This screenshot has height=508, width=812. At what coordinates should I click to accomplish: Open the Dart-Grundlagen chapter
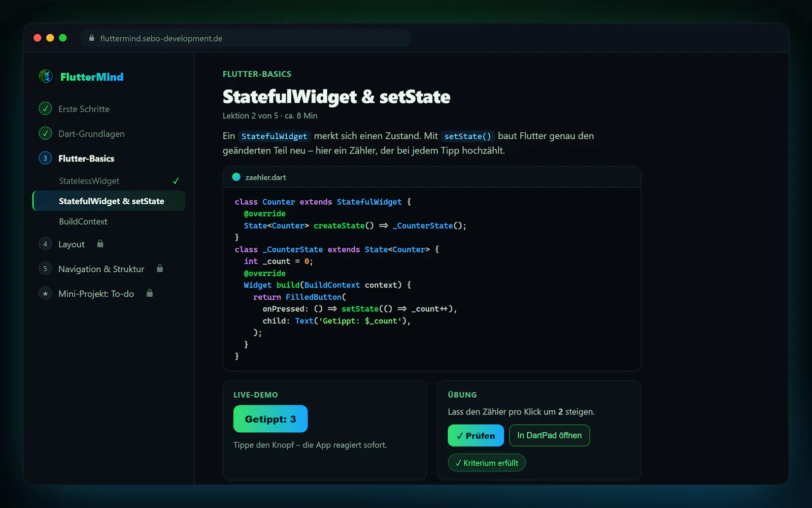(91, 134)
